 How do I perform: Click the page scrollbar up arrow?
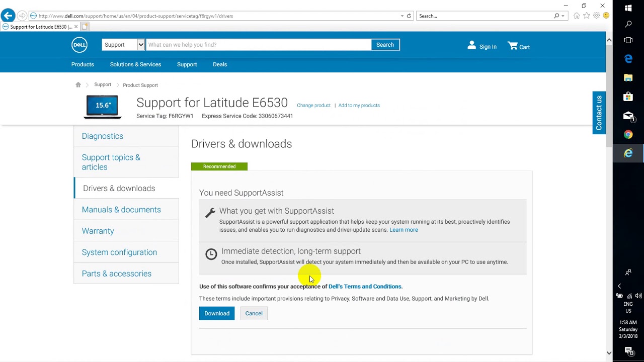coord(609,40)
